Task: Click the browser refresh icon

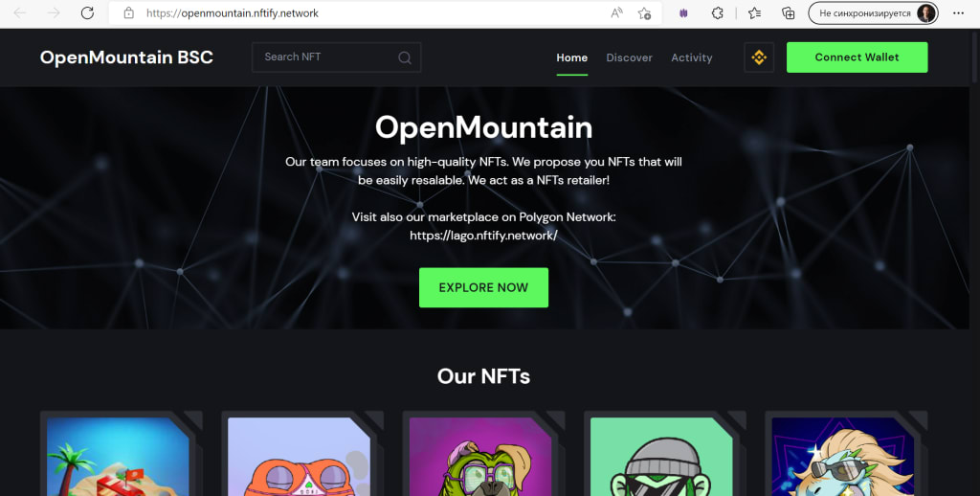Action: (87, 12)
